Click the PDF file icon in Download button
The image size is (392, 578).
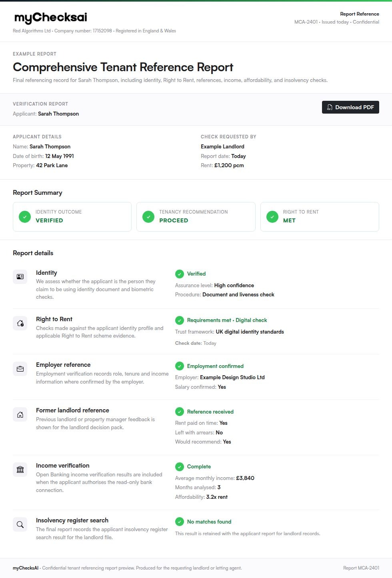click(x=330, y=107)
